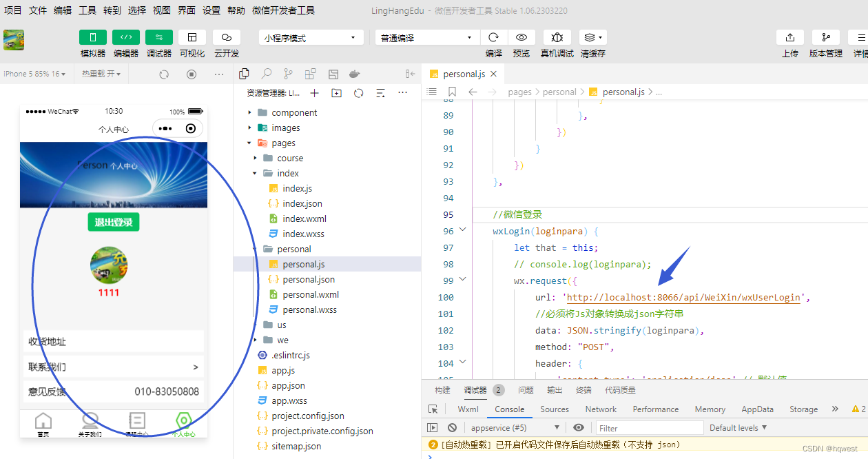Open Version Management (版本管理) icon
Viewport: 868px width, 459px height.
pos(826,37)
